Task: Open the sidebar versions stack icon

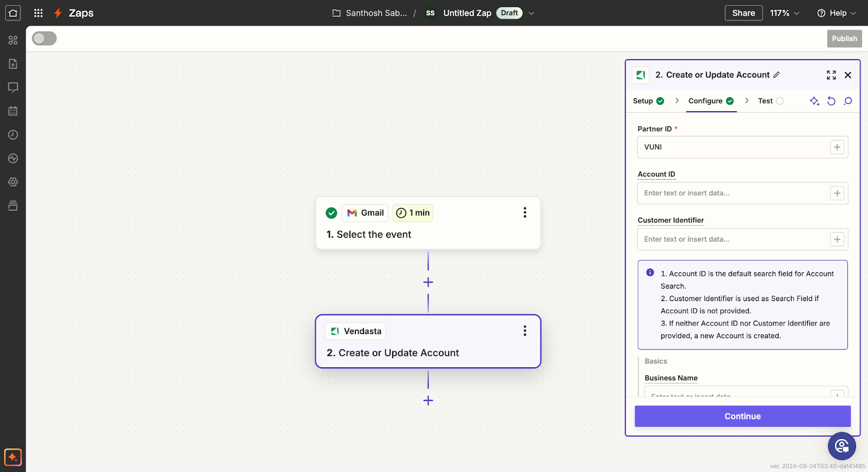Action: pos(13,206)
